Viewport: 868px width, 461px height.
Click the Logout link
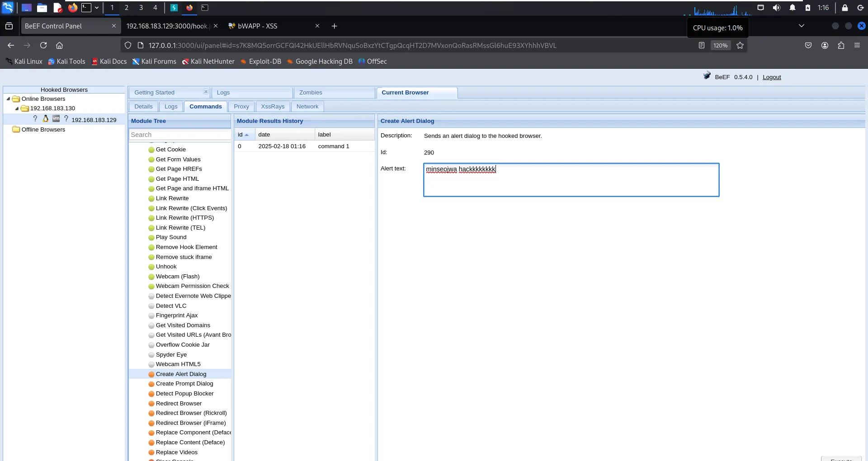[772, 77]
